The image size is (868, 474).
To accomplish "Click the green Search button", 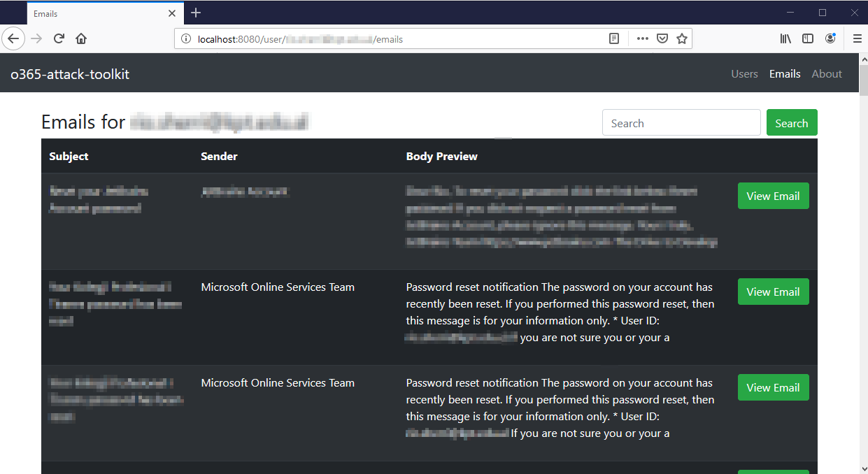I will [791, 123].
